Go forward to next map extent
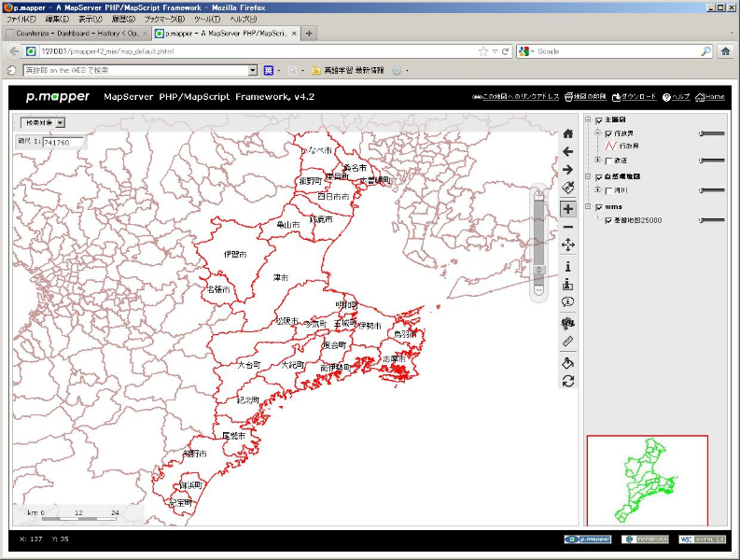740x560 pixels. point(567,169)
